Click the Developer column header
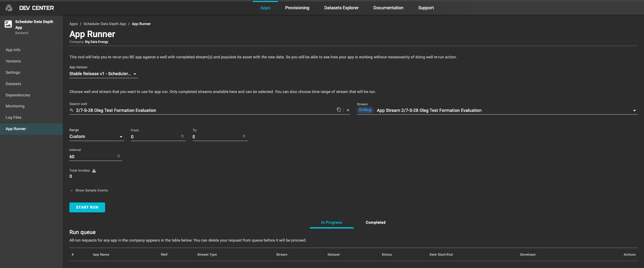The width and height of the screenshot is (644, 268). [528, 255]
